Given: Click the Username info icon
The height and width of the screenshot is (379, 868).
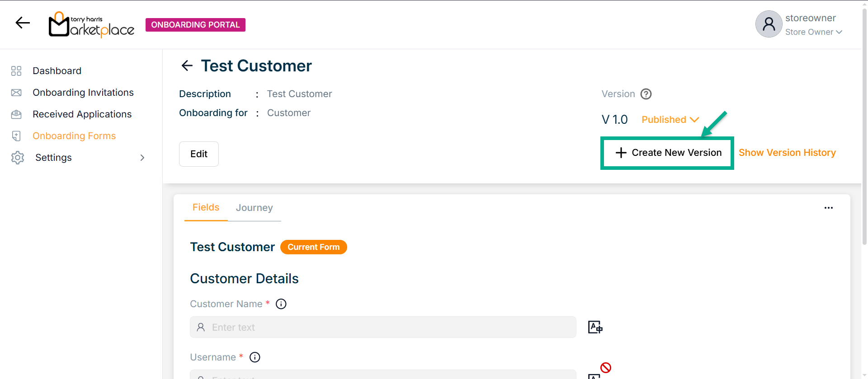Looking at the screenshot, I should [255, 357].
